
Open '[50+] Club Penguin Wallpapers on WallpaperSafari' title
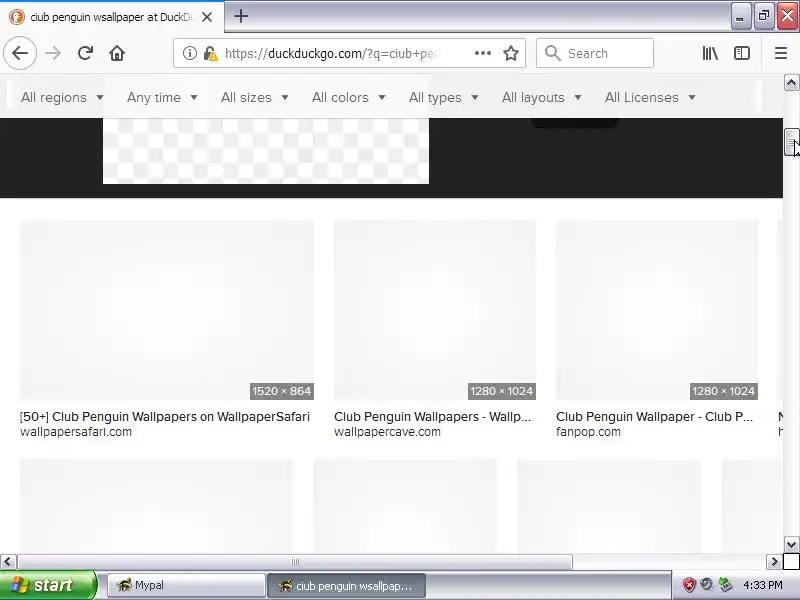(x=165, y=417)
